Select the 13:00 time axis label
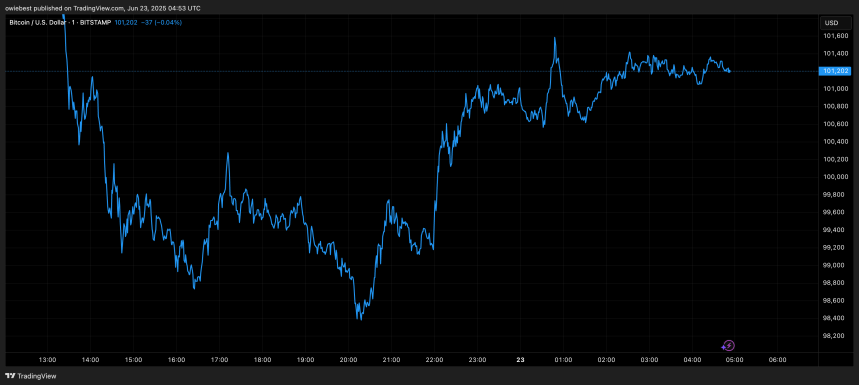The height and width of the screenshot is (385, 859). point(48,360)
